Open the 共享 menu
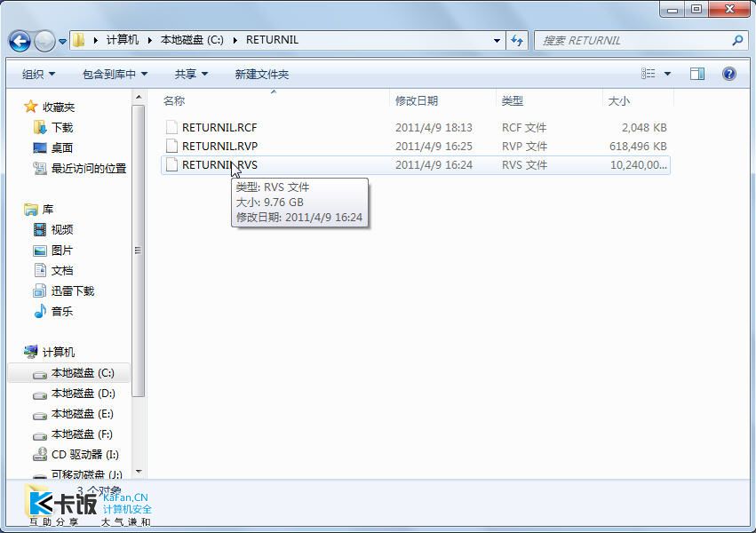The width and height of the screenshot is (756, 533). 191,75
